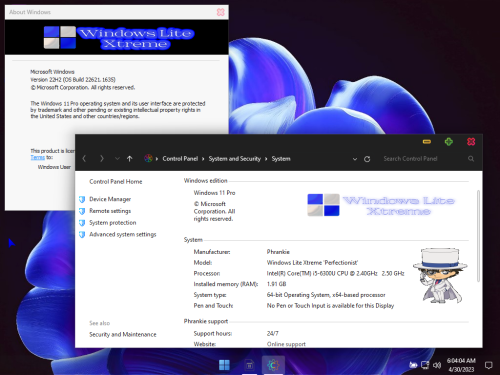
Task: Go forward in Control Panel navigation
Action: tap(102, 159)
